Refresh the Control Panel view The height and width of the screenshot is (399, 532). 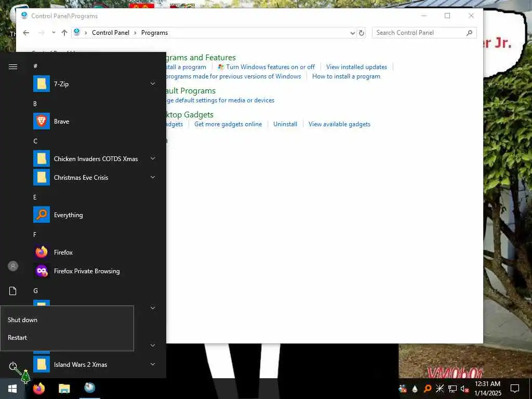362,33
